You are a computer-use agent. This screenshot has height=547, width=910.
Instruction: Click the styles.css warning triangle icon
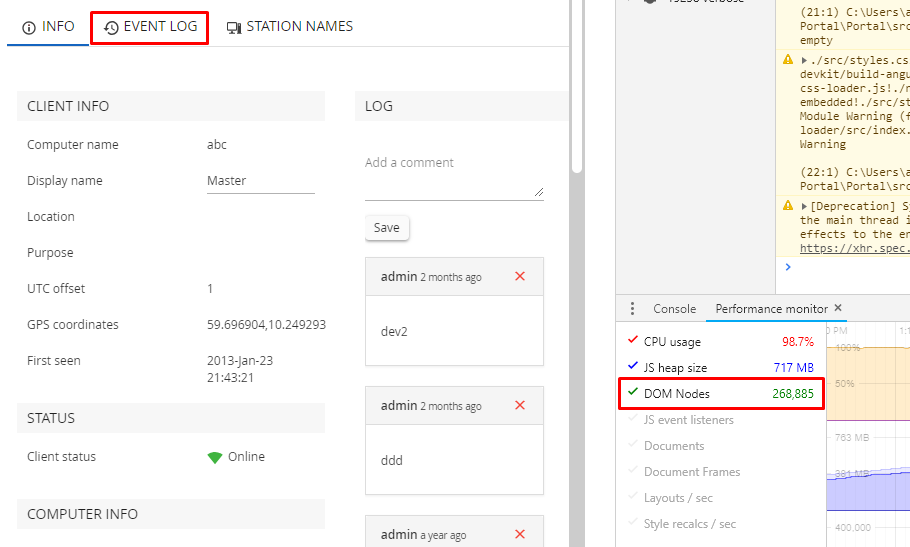click(788, 59)
